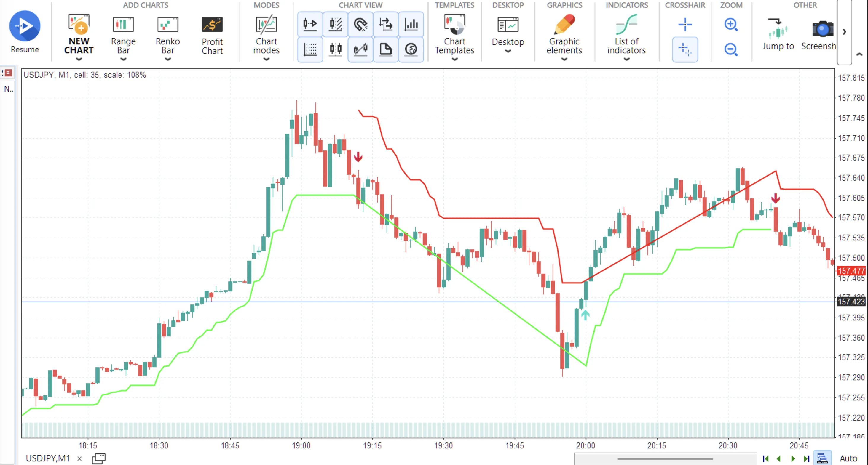The image size is (868, 465).
Task: Click the 20:15 time axis label
Action: (x=657, y=445)
